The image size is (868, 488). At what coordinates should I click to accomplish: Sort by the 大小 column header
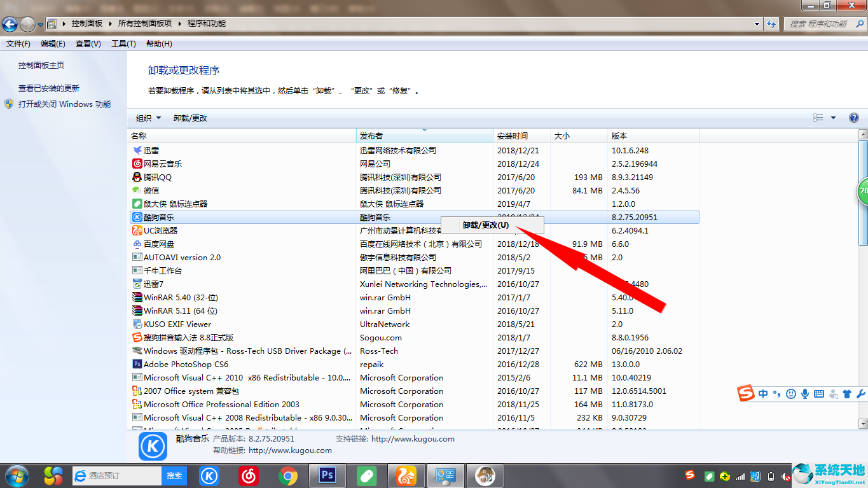pos(579,136)
